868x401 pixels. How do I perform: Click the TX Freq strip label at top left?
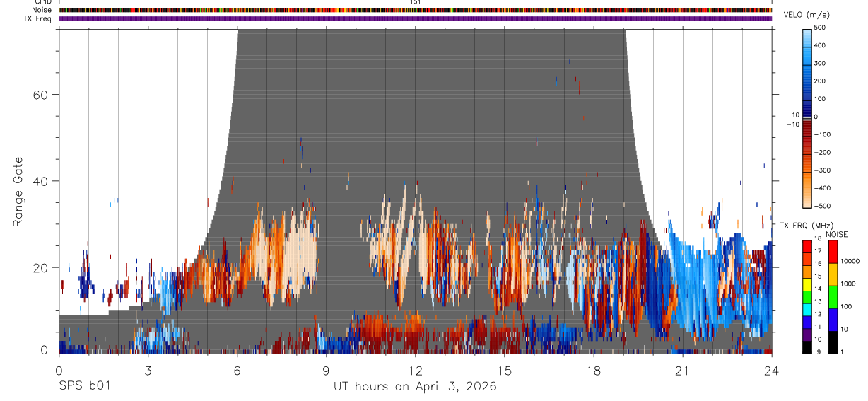38,18
